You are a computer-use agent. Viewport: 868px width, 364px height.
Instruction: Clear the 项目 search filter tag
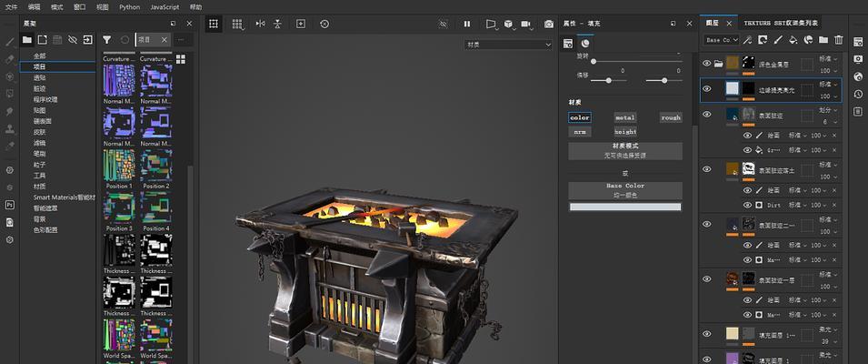tap(164, 40)
